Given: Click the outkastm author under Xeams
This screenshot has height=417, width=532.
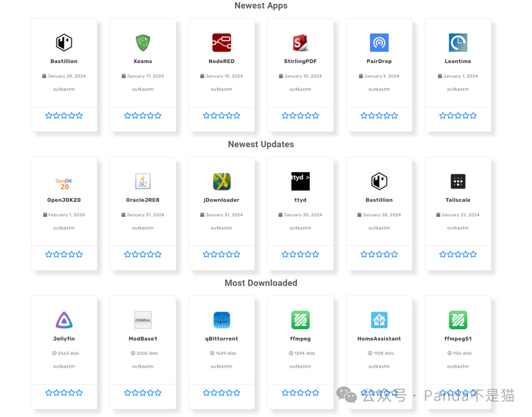Looking at the screenshot, I should click(142, 89).
